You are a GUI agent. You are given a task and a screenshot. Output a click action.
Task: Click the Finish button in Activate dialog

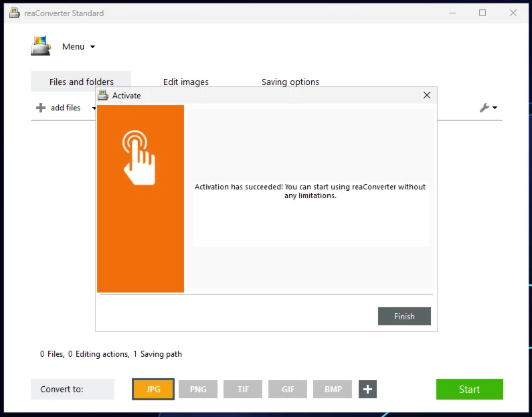pos(404,316)
